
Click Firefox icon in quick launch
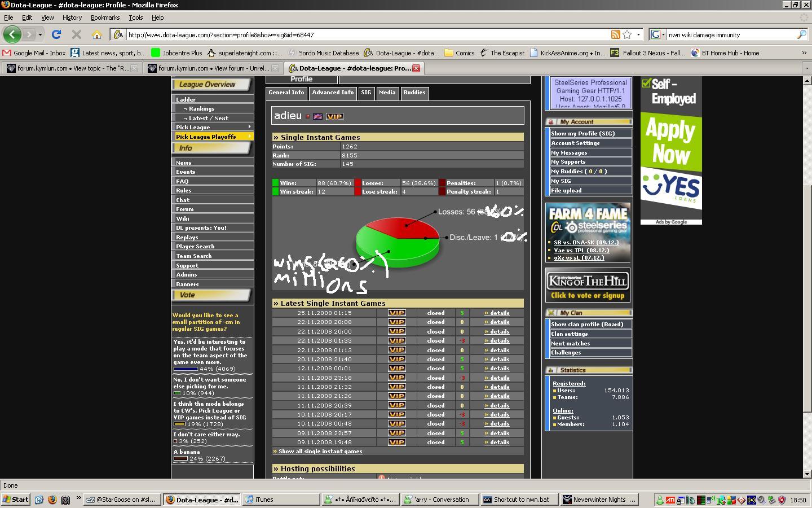(52, 500)
